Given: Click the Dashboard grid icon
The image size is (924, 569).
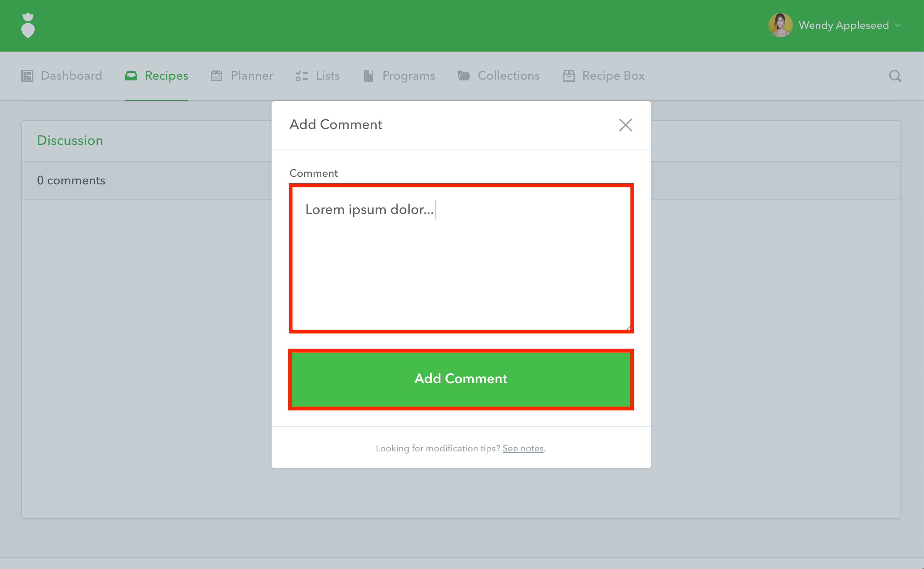Looking at the screenshot, I should pos(27,76).
